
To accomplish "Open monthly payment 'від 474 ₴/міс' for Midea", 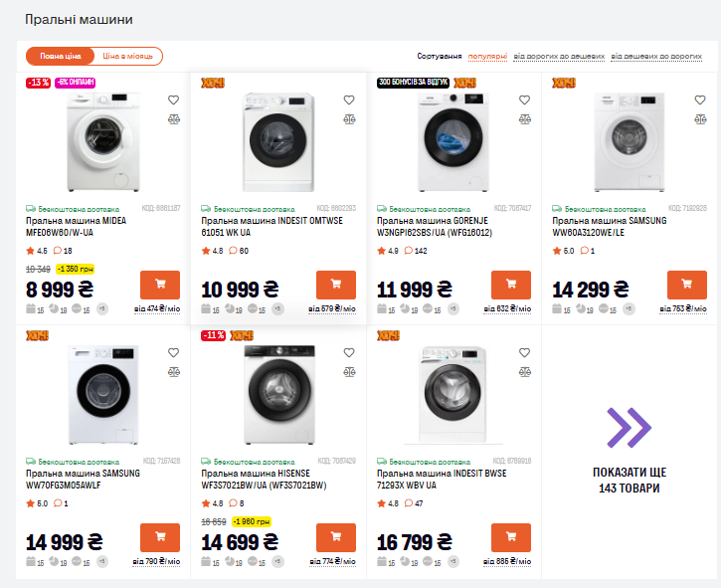I will tap(157, 308).
